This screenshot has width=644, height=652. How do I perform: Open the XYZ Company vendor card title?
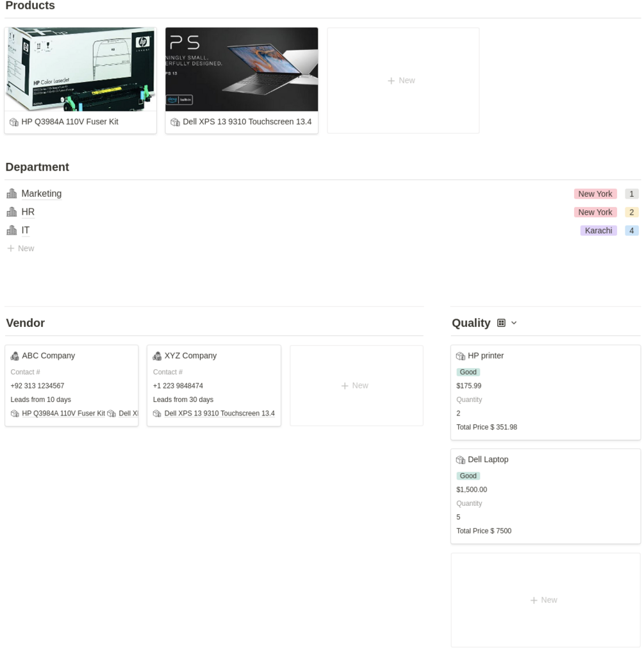coord(190,356)
